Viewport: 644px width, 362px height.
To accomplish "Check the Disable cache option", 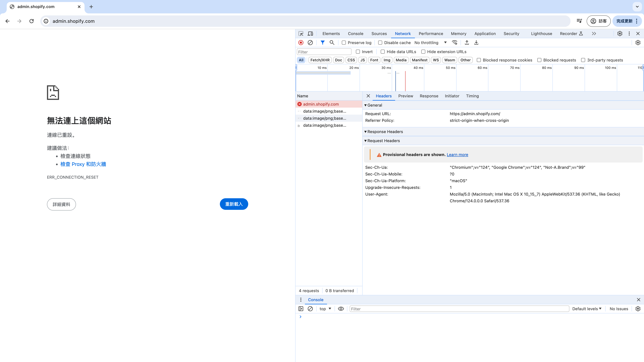I will click(380, 43).
